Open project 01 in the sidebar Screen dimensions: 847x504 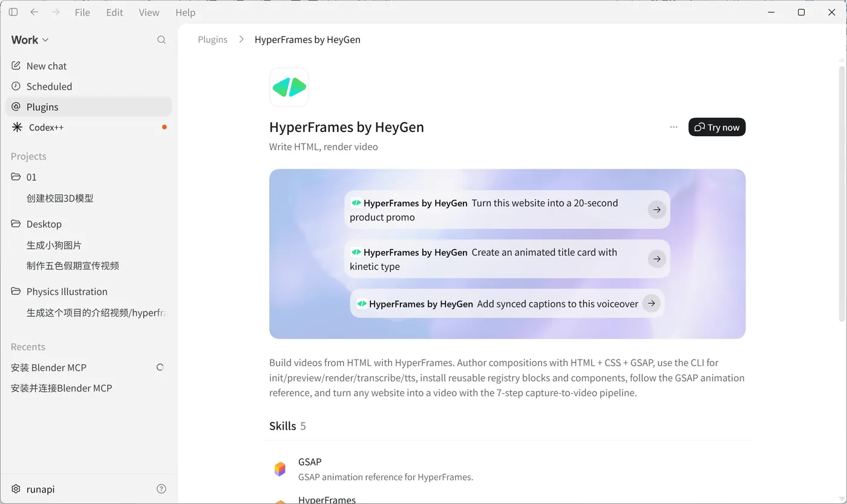(89, 177)
